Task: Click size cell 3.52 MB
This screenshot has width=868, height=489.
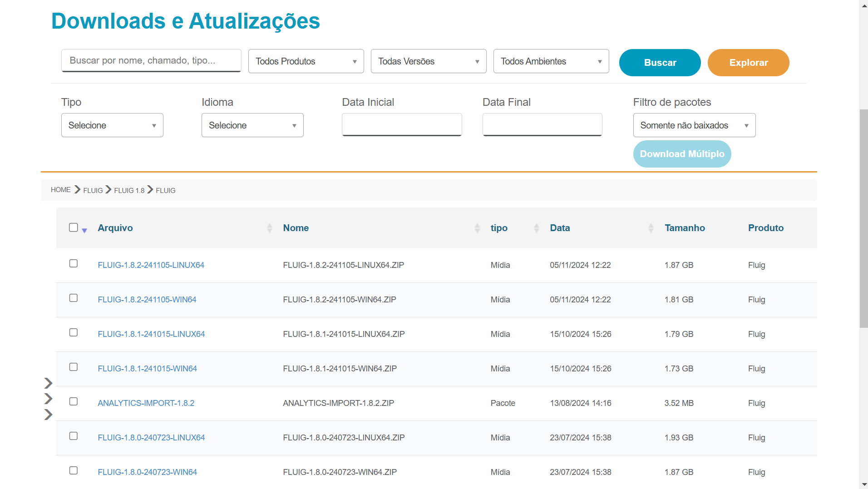Action: (679, 403)
